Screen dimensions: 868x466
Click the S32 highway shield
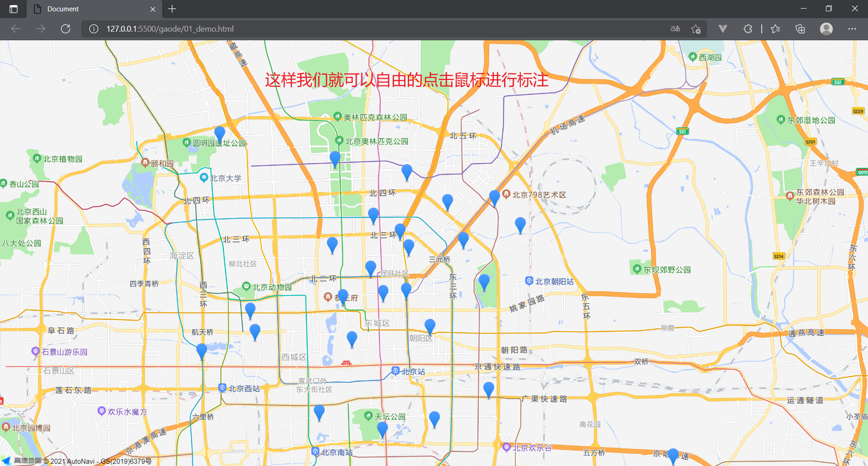click(x=838, y=82)
